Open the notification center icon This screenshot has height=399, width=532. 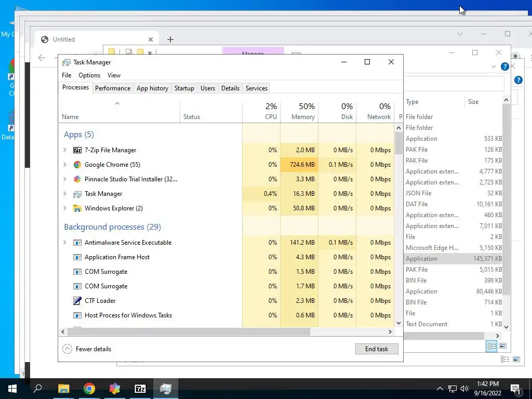[x=516, y=389]
